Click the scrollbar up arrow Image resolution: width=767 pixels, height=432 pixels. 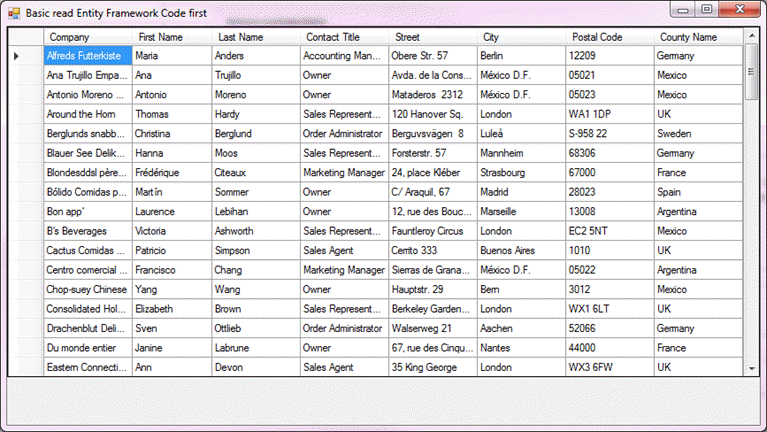(x=752, y=36)
